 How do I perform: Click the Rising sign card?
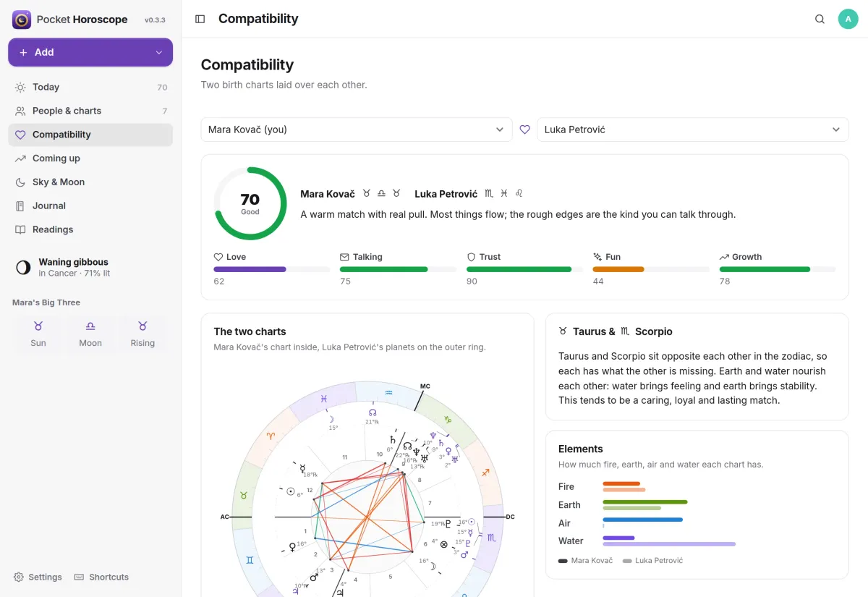142,334
